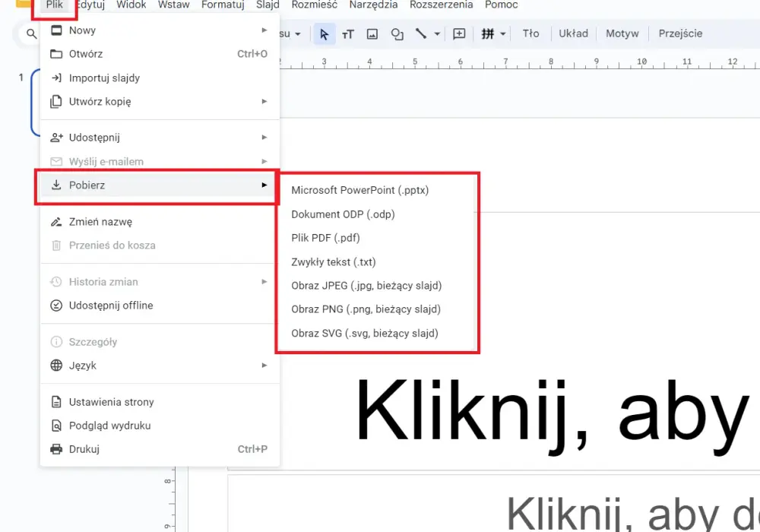Expand the Wyślij e-mailem submenu arrow

[x=264, y=161]
